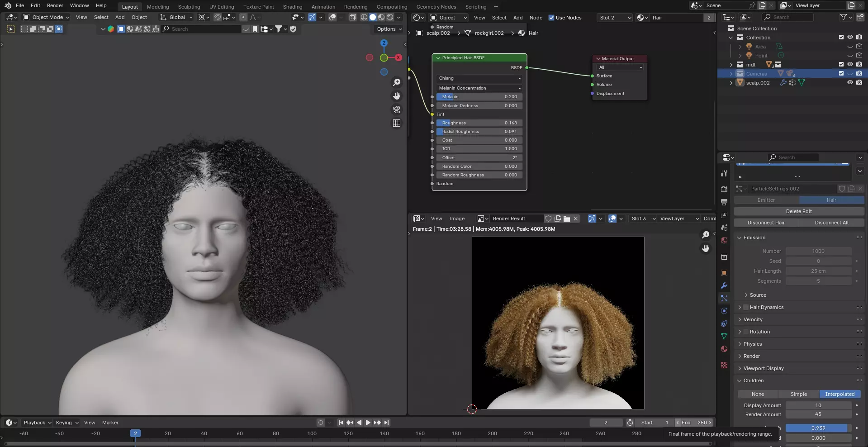
Task: Adjust the Radial Roughness slider
Action: 479,132
